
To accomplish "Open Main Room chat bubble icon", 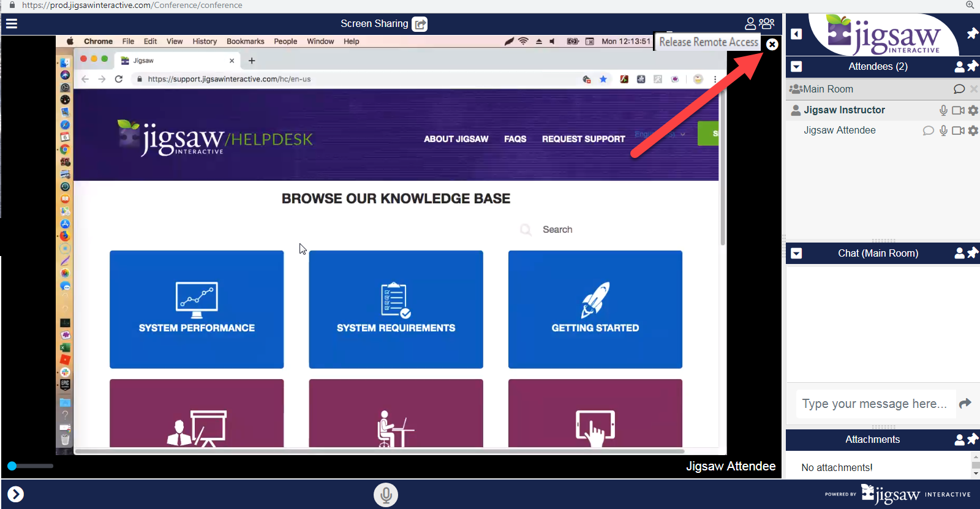I will 959,89.
